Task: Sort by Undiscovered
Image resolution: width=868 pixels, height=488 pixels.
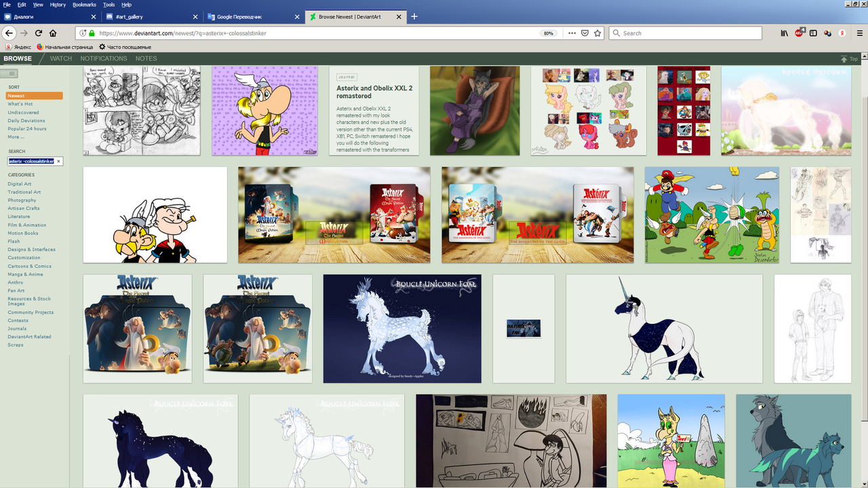Action: (x=23, y=113)
